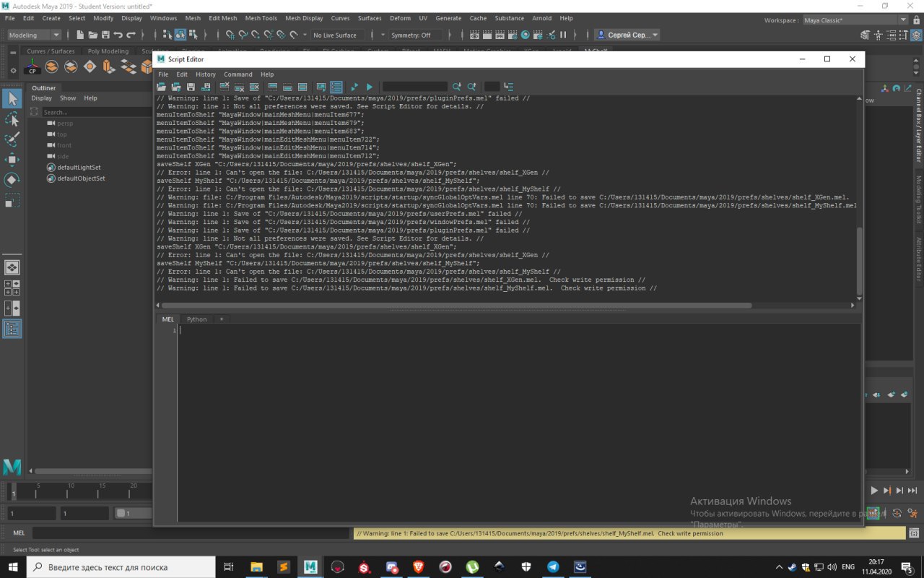Click Undo arrow in Maya toolbar
Viewport: 924px width, 578px height.
click(118, 35)
